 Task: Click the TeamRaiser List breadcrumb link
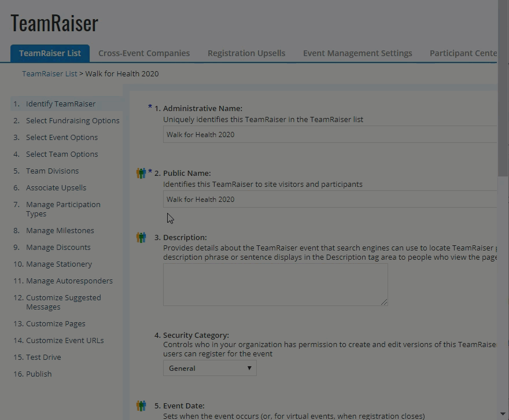point(50,73)
